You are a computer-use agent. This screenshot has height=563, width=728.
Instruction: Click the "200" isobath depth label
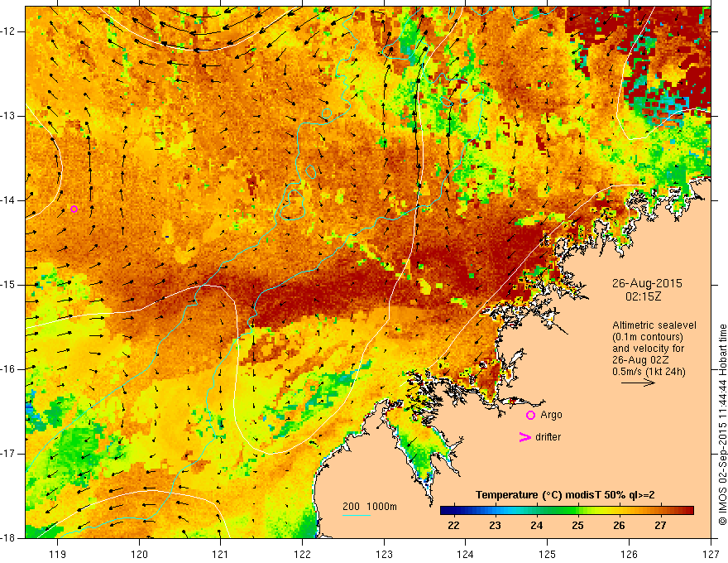pos(351,507)
